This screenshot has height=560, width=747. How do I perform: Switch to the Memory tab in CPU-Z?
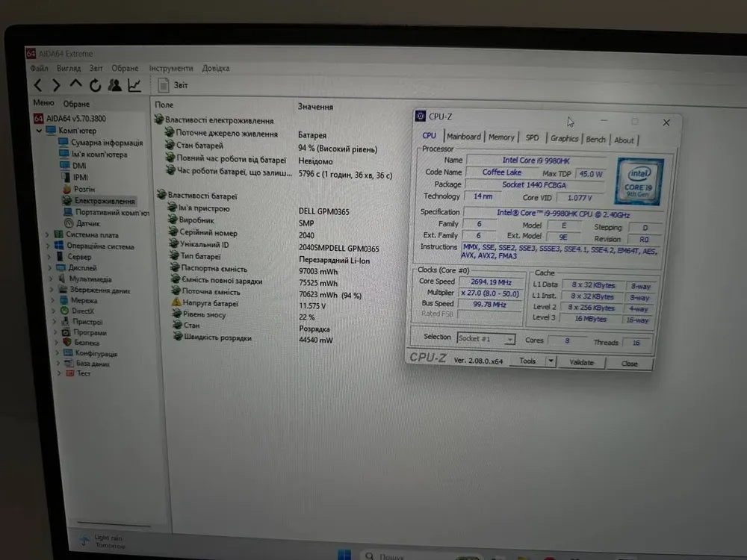pos(501,137)
